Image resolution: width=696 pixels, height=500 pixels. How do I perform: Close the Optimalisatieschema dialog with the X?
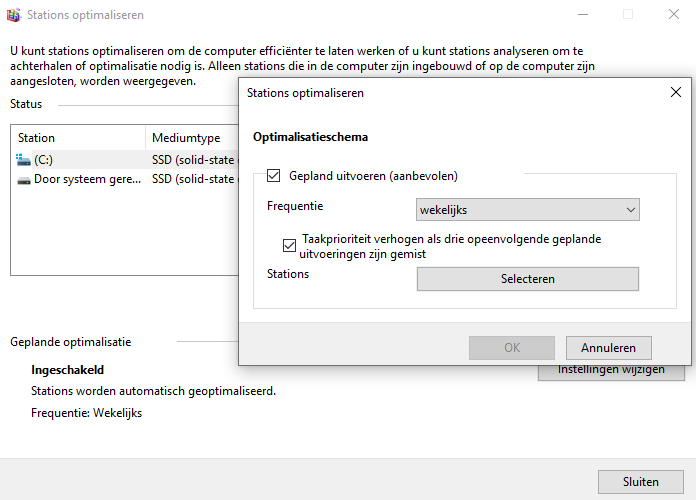point(675,93)
